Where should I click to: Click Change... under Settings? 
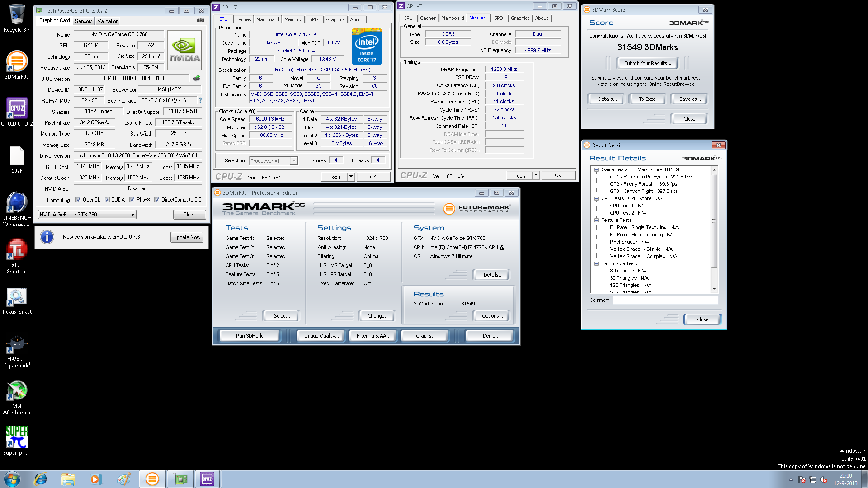378,316
